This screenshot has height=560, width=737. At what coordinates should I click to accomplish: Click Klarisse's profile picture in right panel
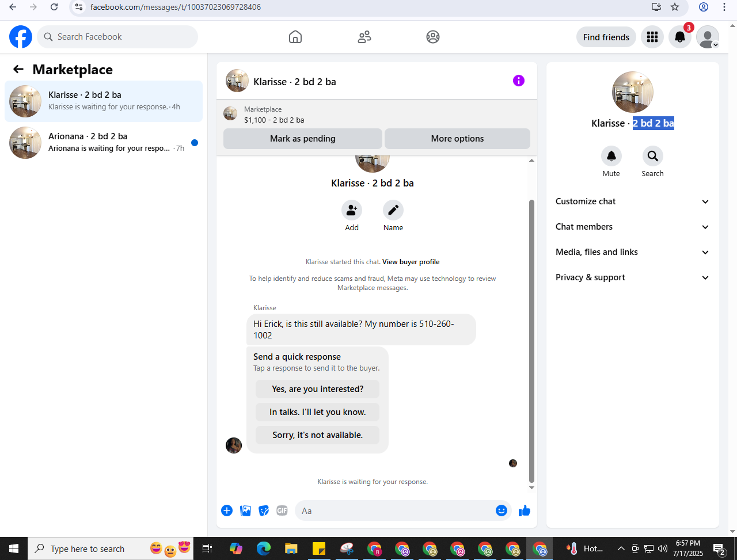(633, 92)
